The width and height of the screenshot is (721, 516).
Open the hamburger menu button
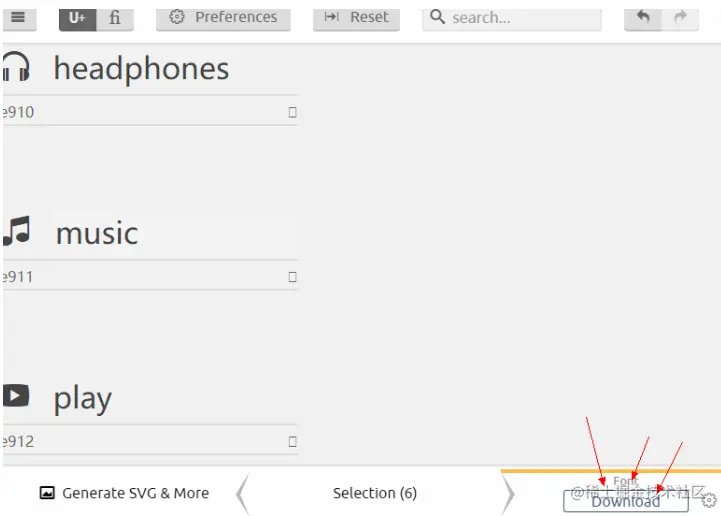tap(17, 17)
